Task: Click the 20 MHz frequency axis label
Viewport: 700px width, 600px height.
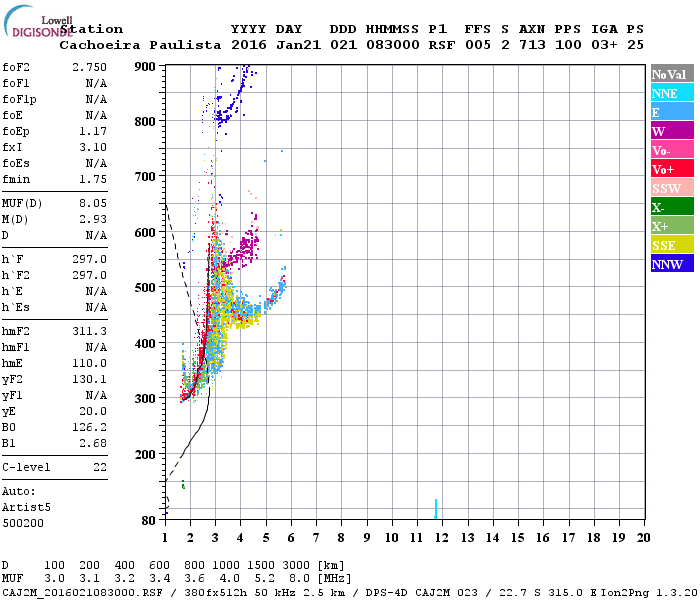Action: click(x=643, y=538)
